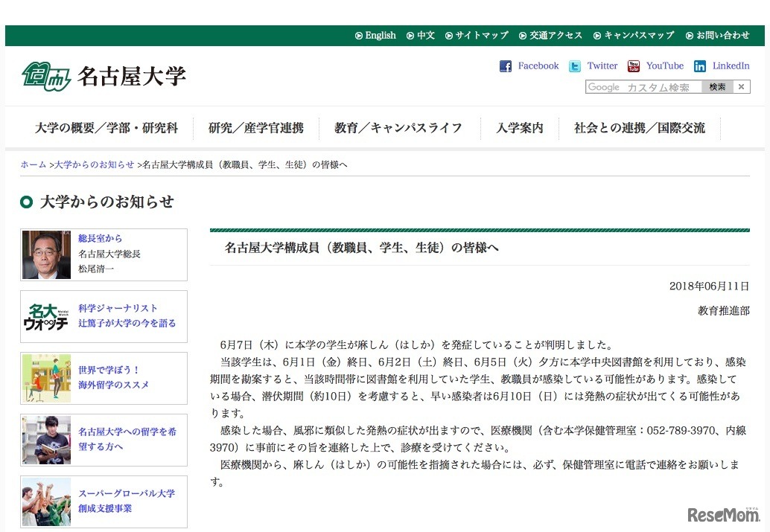770x532 pixels.
Task: Click the Twitter bird icon
Action: pos(575,65)
